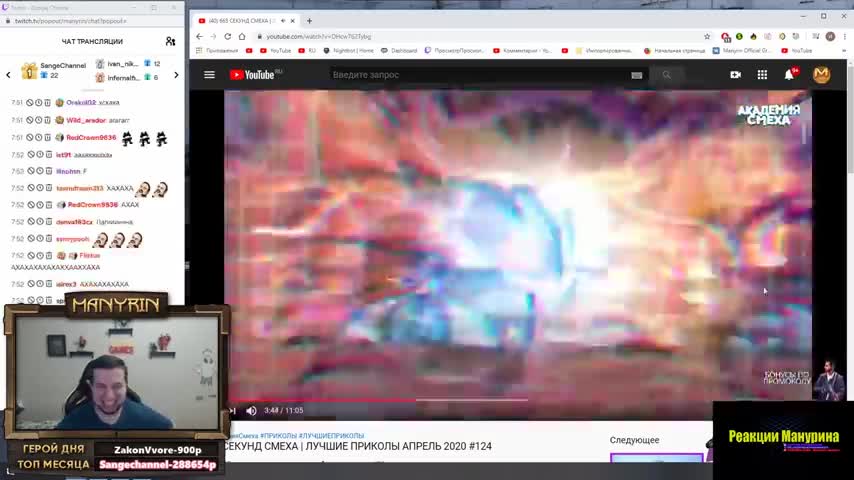
Task: Click the green circle extension icon
Action: click(739, 37)
